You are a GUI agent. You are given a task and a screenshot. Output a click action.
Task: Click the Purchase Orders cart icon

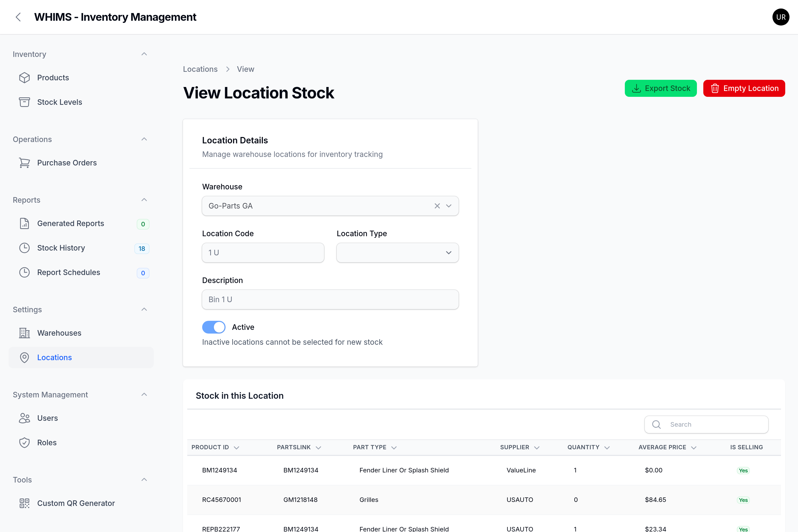(x=24, y=163)
